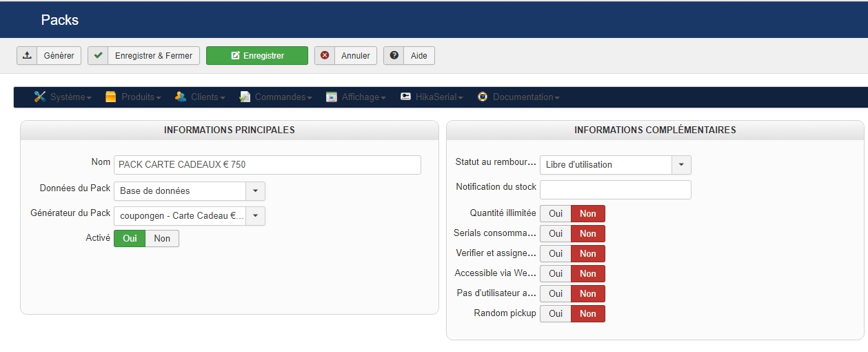Click the upload icon on Générer button
Image resolution: width=868 pixels, height=352 pixels.
28,55
